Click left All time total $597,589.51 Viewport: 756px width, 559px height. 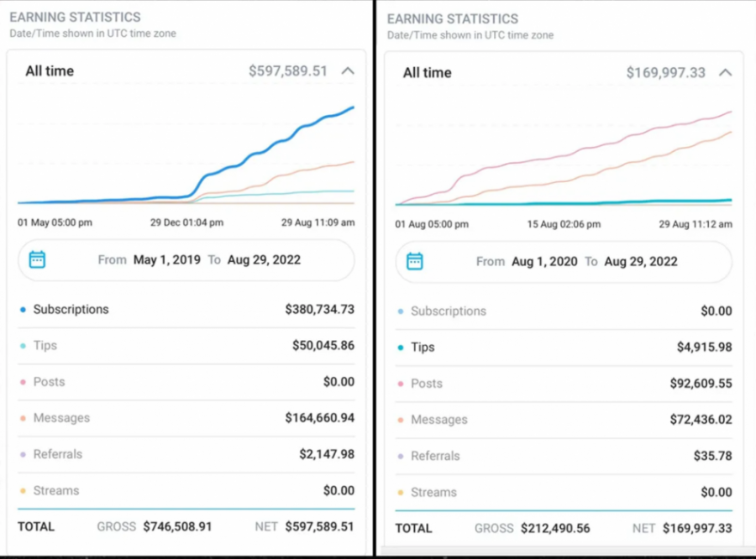point(288,71)
